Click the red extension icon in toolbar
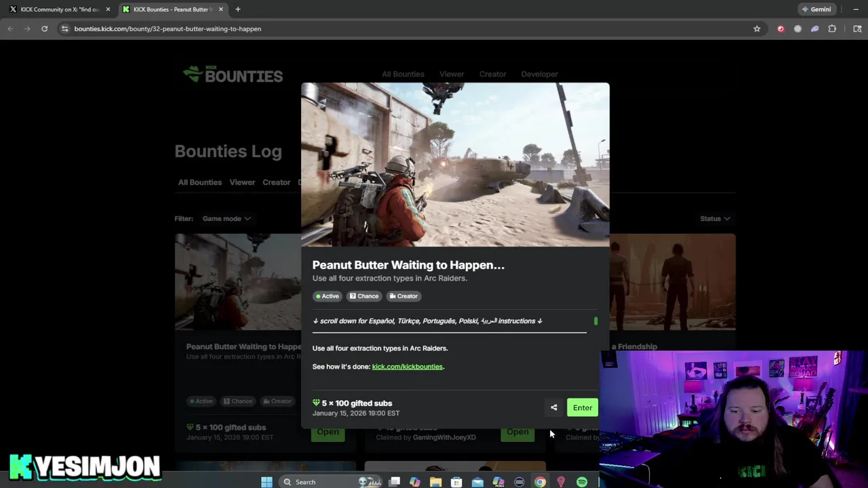 [x=781, y=28]
